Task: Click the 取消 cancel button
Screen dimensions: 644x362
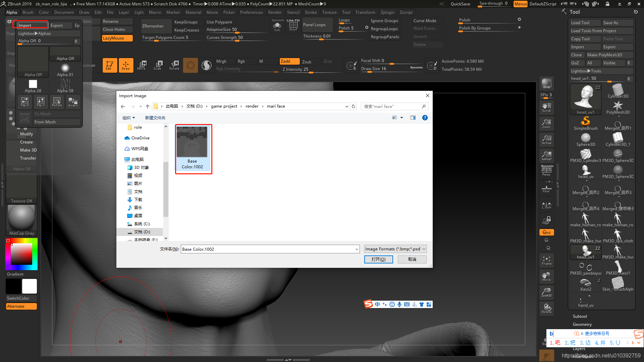Action: click(412, 259)
